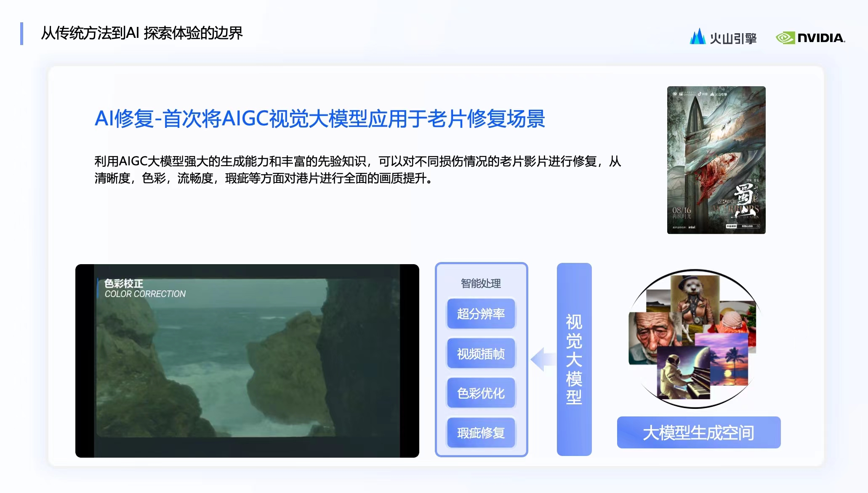Click the NVIDIA logo
Image resolution: width=868 pixels, height=493 pixels.
(810, 38)
